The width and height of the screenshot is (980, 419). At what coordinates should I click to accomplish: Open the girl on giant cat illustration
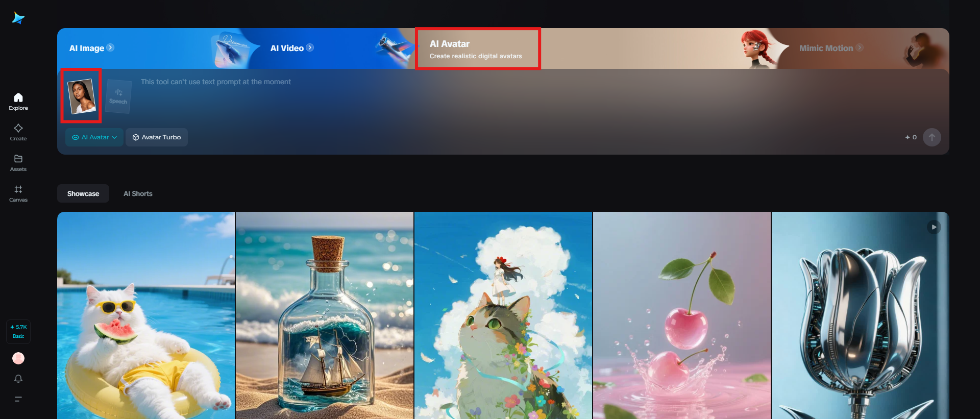coord(503,315)
